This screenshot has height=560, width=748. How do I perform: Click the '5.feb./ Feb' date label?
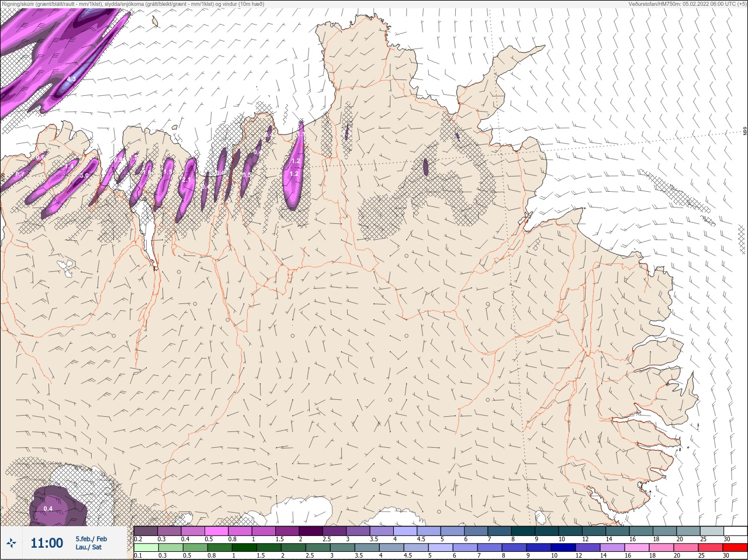[91, 539]
